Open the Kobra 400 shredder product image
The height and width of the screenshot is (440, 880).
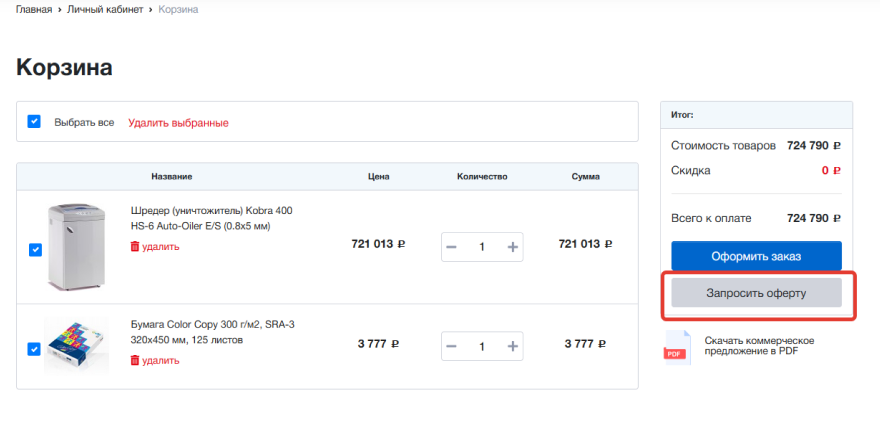coord(77,246)
